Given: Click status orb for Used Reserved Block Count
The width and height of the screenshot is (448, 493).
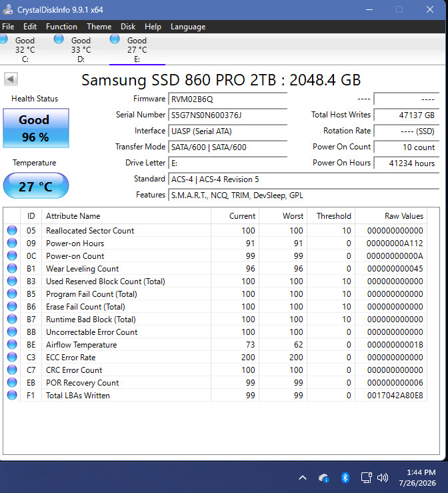Looking at the screenshot, I should 12,281.
